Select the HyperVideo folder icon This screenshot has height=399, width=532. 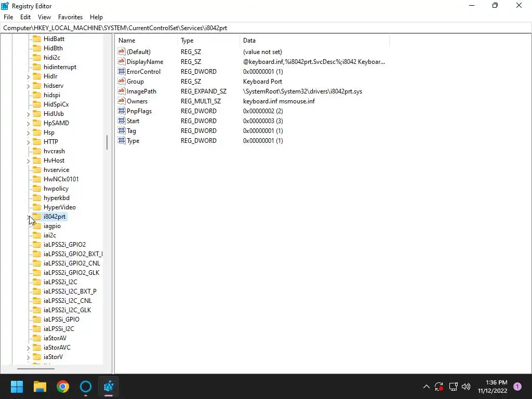37,207
